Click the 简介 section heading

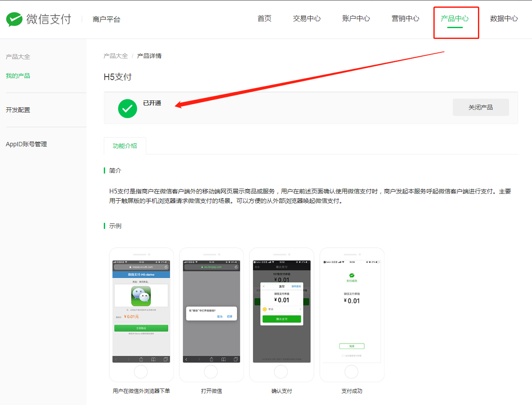click(x=115, y=170)
